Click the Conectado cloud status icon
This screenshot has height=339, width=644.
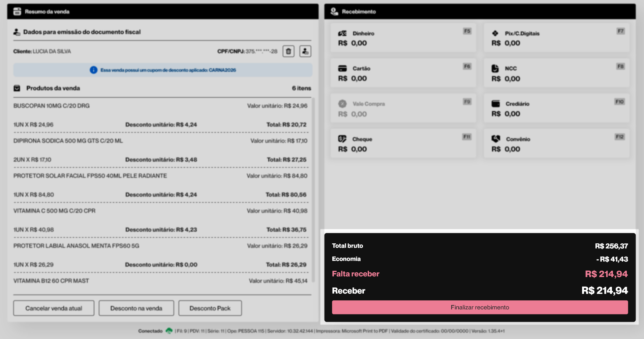(x=169, y=331)
